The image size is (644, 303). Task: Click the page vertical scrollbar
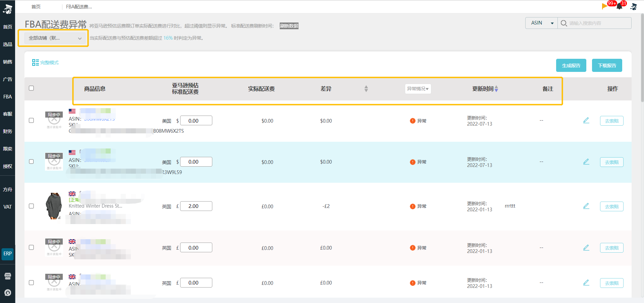coord(642,57)
